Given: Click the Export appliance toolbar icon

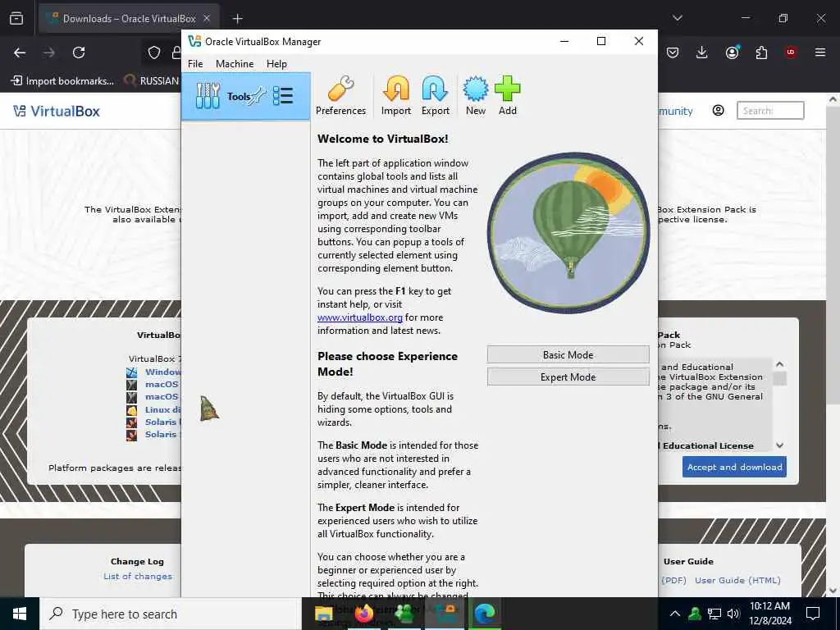Looking at the screenshot, I should [x=435, y=96].
